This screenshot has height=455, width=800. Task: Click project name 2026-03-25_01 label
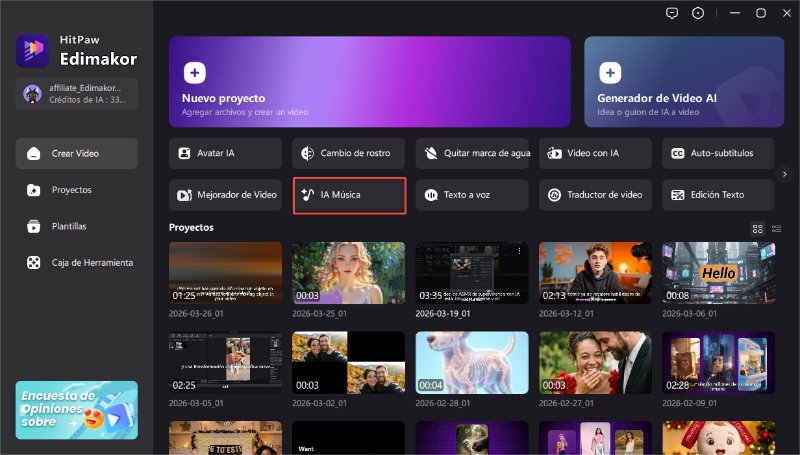319,314
